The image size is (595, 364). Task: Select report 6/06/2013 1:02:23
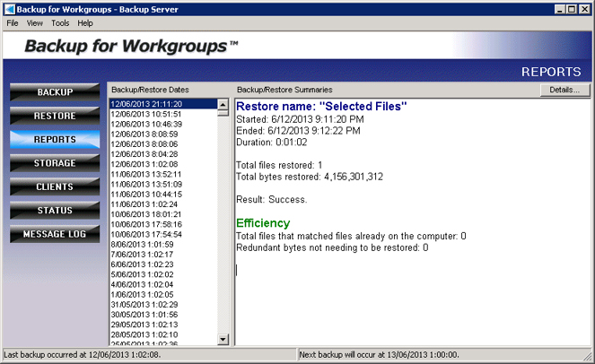pyautogui.click(x=163, y=264)
